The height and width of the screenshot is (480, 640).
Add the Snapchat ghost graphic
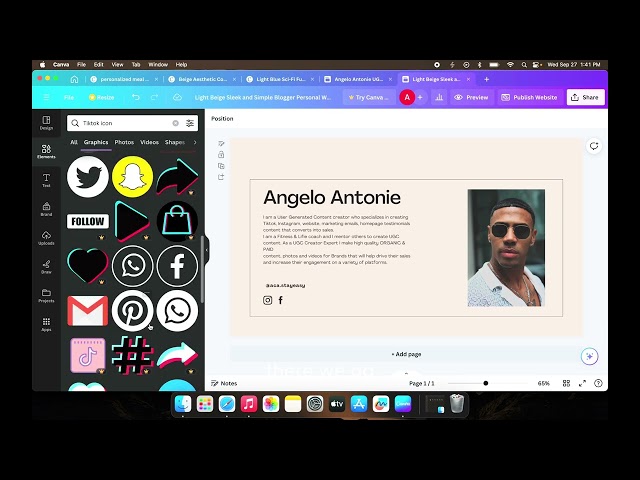[132, 177]
